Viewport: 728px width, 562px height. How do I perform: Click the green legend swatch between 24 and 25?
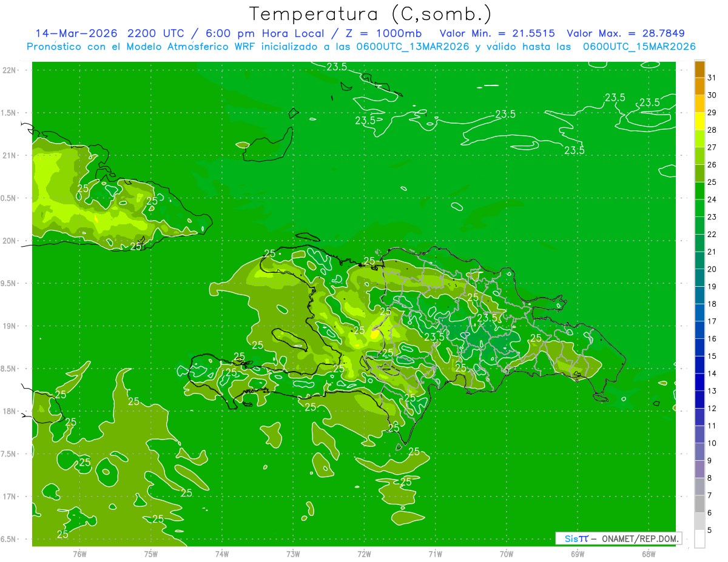[x=699, y=191]
